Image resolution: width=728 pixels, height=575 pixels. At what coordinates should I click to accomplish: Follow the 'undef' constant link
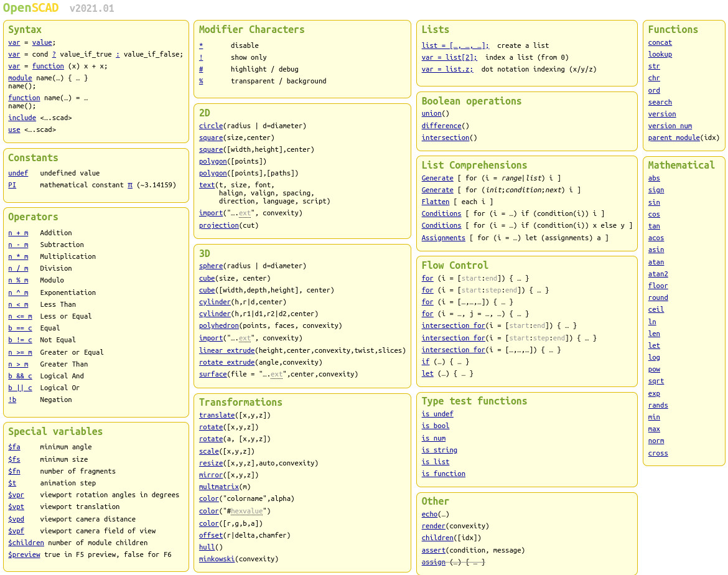[18, 173]
